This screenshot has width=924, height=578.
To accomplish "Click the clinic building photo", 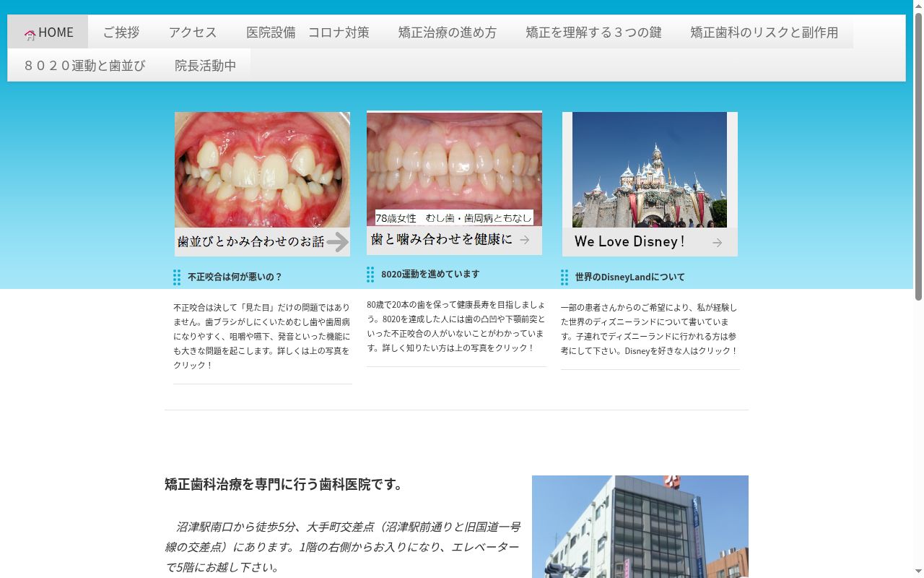I will tap(640, 527).
